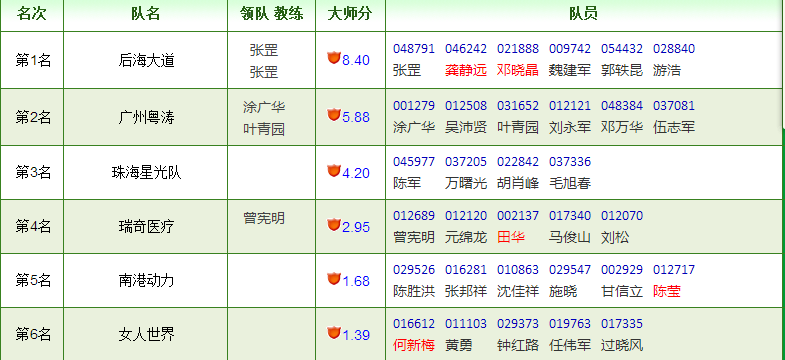Click team name 后海大道
This screenshot has width=785, height=360.
coord(146,61)
